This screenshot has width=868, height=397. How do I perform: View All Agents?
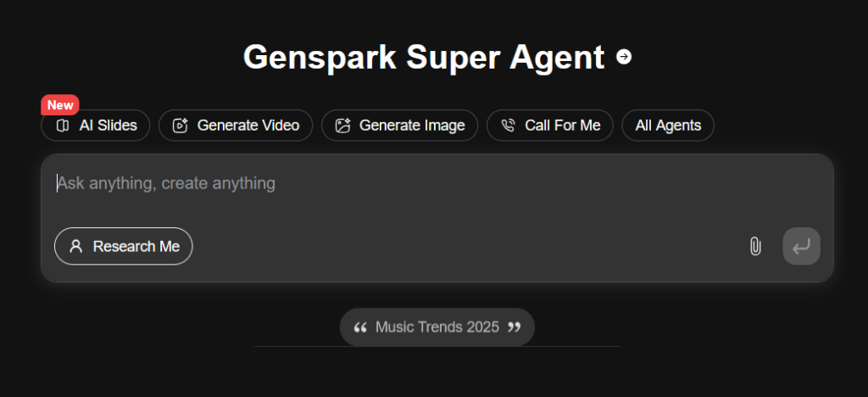tap(668, 126)
